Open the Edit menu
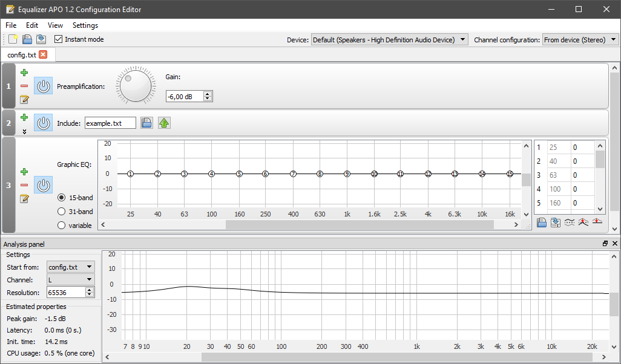This screenshot has height=364, width=621. (x=32, y=25)
